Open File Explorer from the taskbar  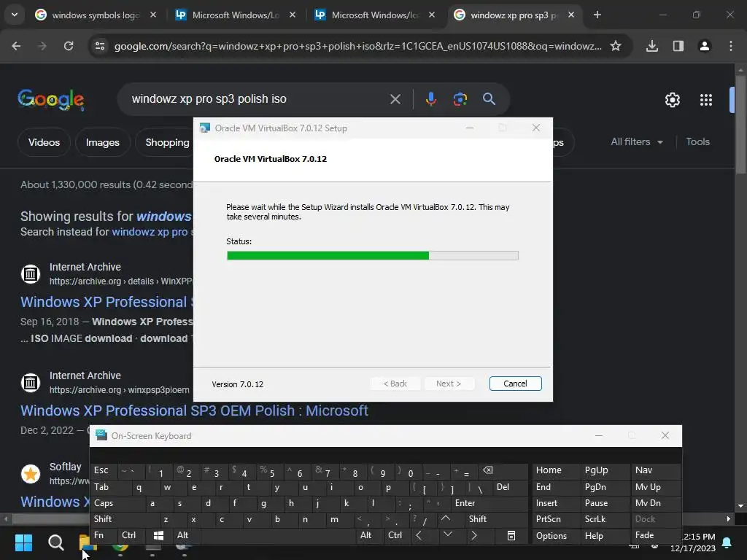pyautogui.click(x=88, y=542)
